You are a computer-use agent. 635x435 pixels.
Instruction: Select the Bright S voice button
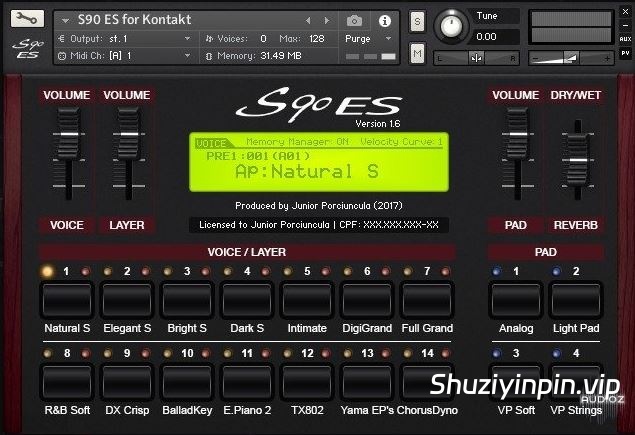coord(187,300)
